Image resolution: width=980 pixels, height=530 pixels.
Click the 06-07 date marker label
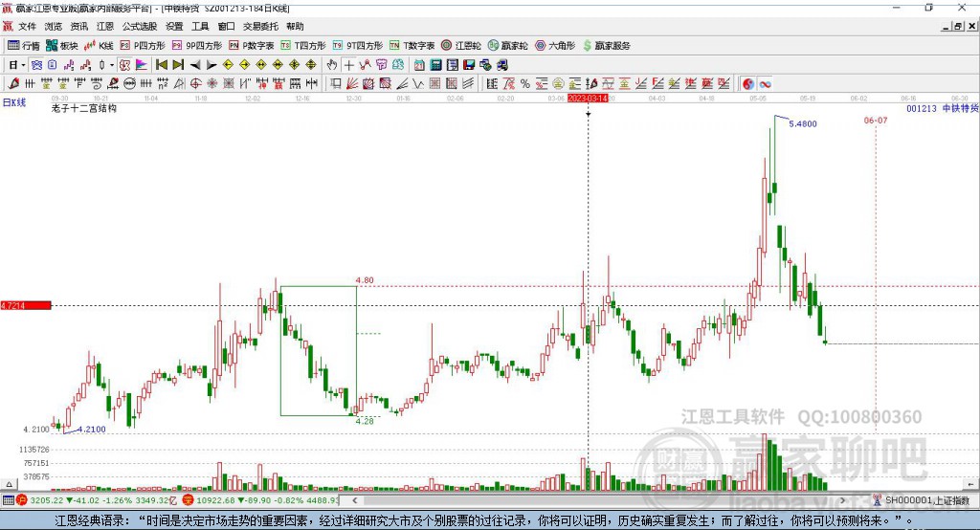click(876, 120)
